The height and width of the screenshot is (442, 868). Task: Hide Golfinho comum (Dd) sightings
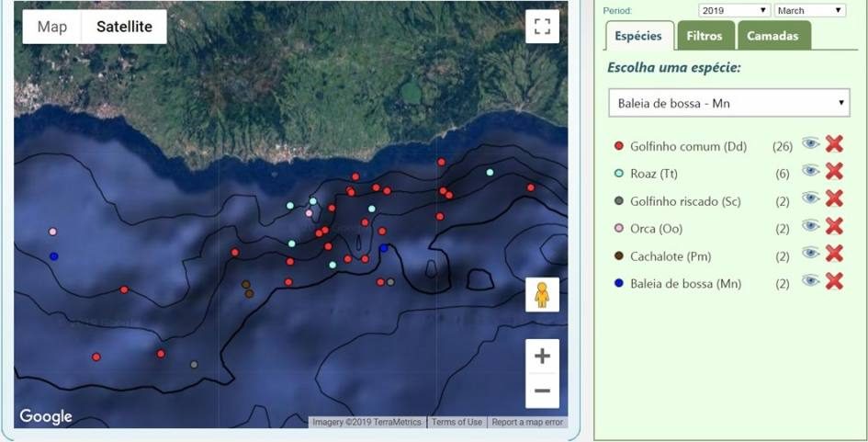[810, 144]
